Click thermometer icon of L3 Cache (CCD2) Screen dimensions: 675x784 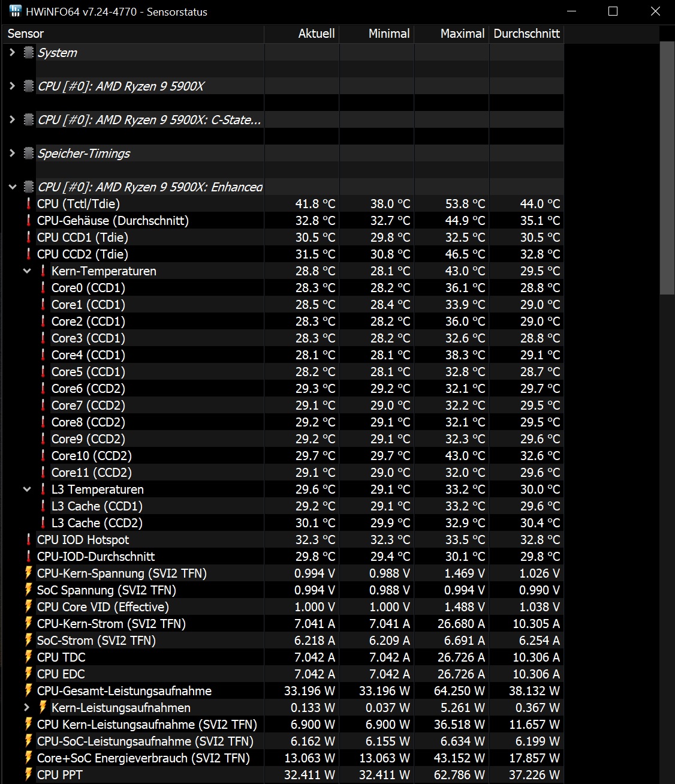[43, 522]
